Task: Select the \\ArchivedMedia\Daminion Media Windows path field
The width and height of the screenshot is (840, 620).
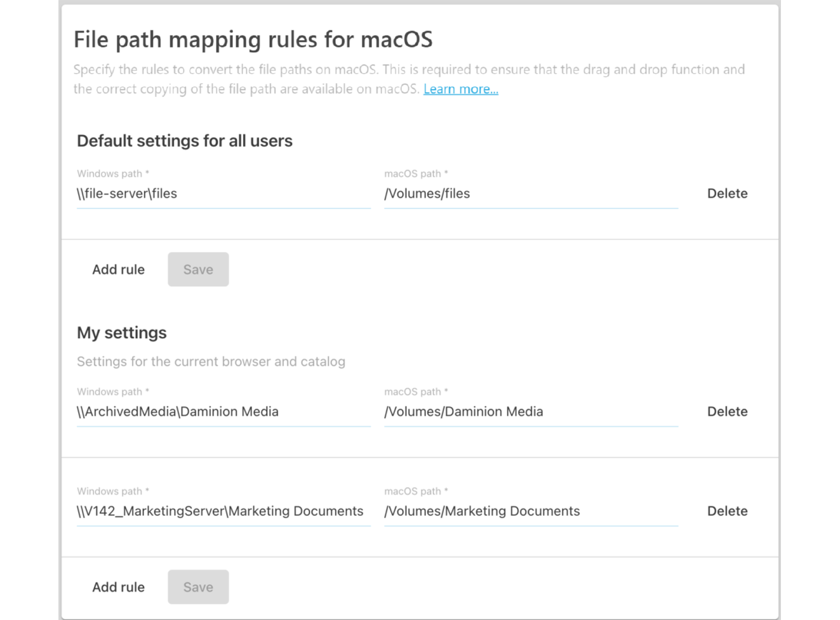Action: coord(222,412)
